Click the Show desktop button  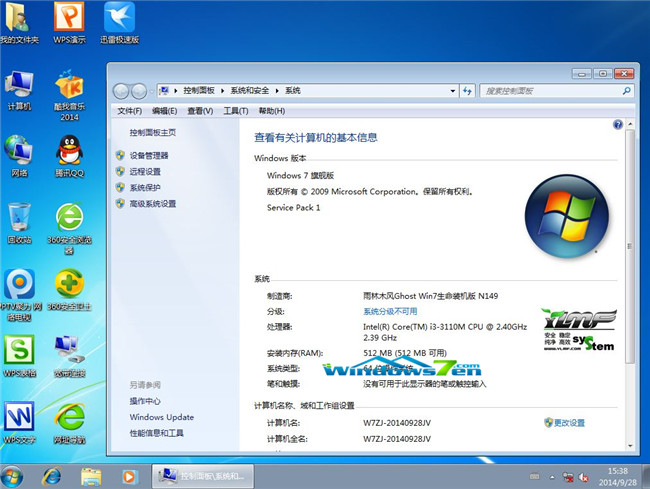click(646, 477)
